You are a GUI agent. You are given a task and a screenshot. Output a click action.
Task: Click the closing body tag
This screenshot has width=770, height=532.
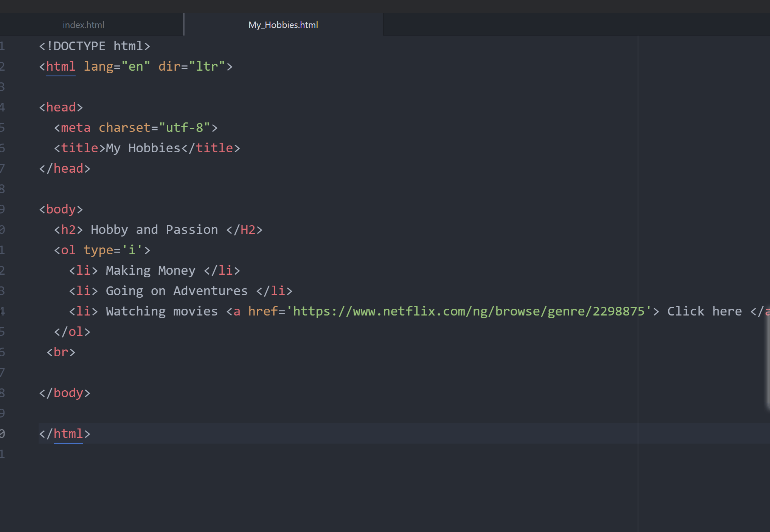pyautogui.click(x=65, y=393)
